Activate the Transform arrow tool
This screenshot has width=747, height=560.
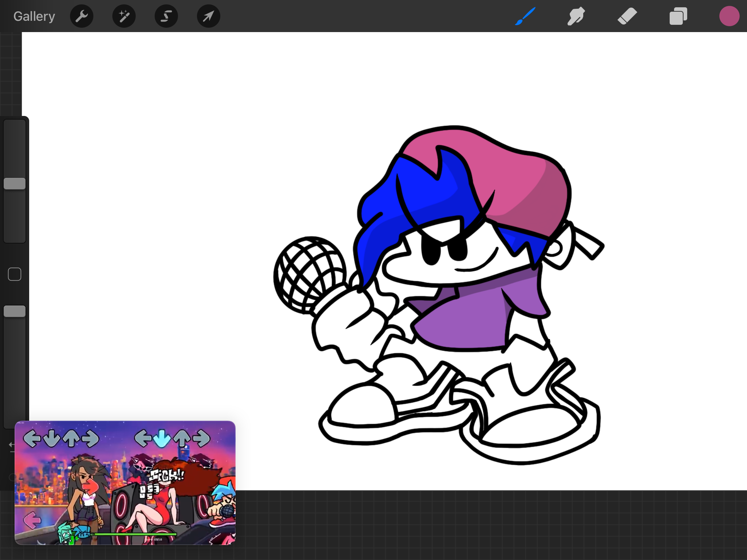pyautogui.click(x=208, y=16)
